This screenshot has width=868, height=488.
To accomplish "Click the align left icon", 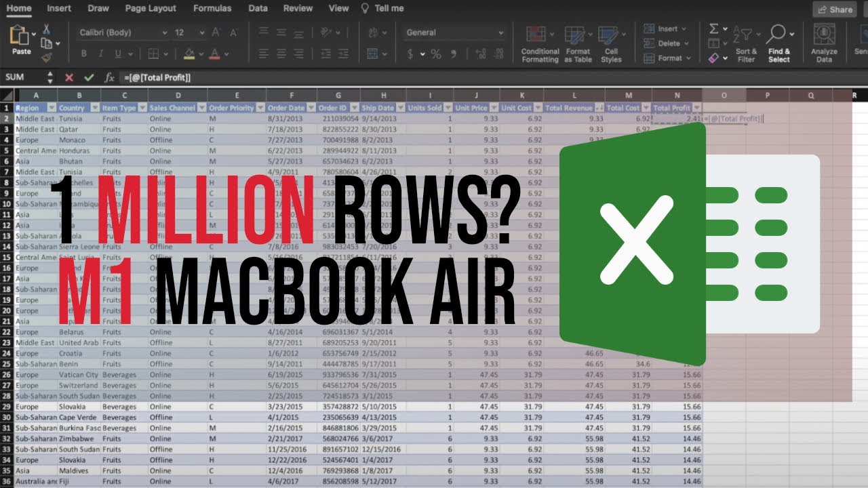I will [x=263, y=54].
